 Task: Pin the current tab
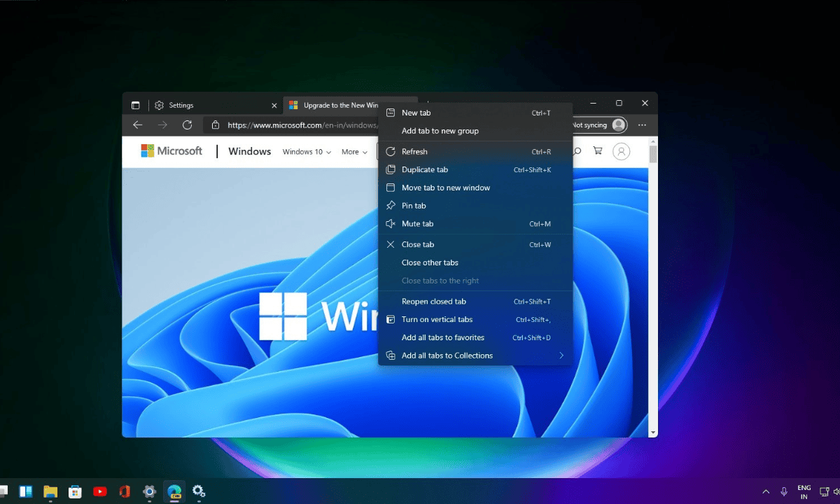414,205
